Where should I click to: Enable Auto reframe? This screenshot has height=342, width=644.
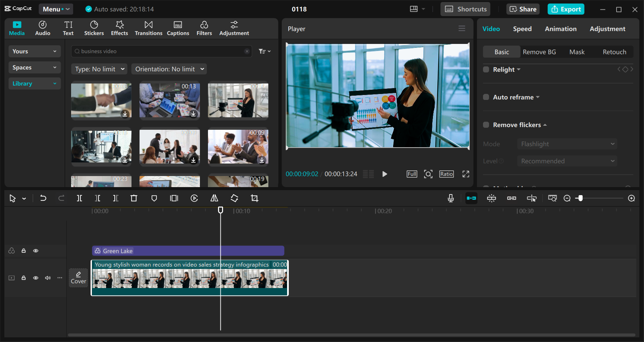pos(486,97)
